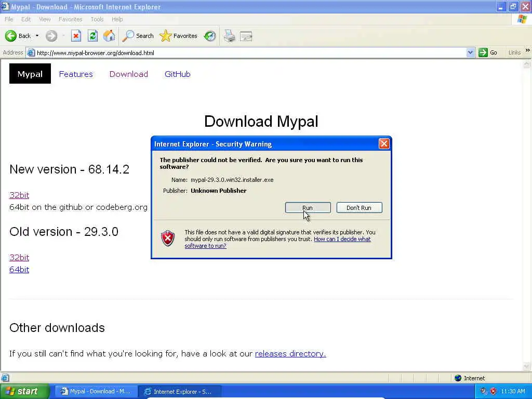Open the Edit menu
Viewport: 532px width, 399px height.
coord(26,19)
